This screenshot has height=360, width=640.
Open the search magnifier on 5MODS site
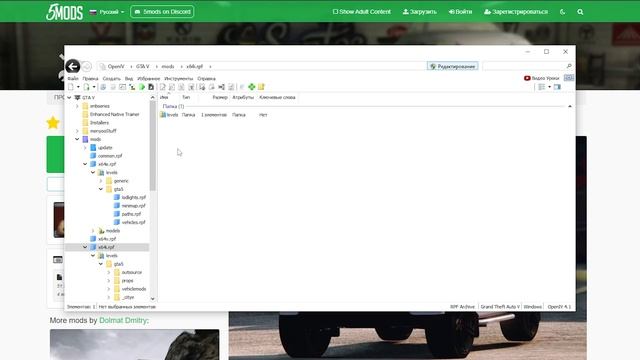coord(580,12)
